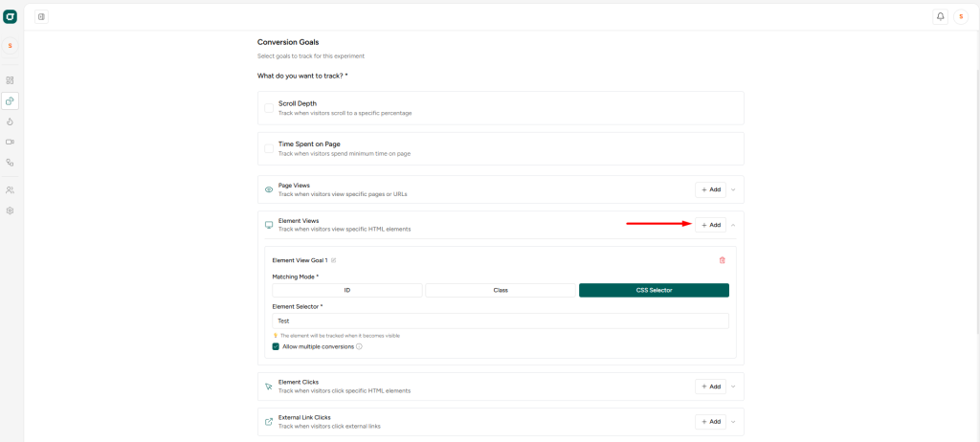Select the highlighted experiments icon in sidebar
The height and width of the screenshot is (442, 980).
10,100
